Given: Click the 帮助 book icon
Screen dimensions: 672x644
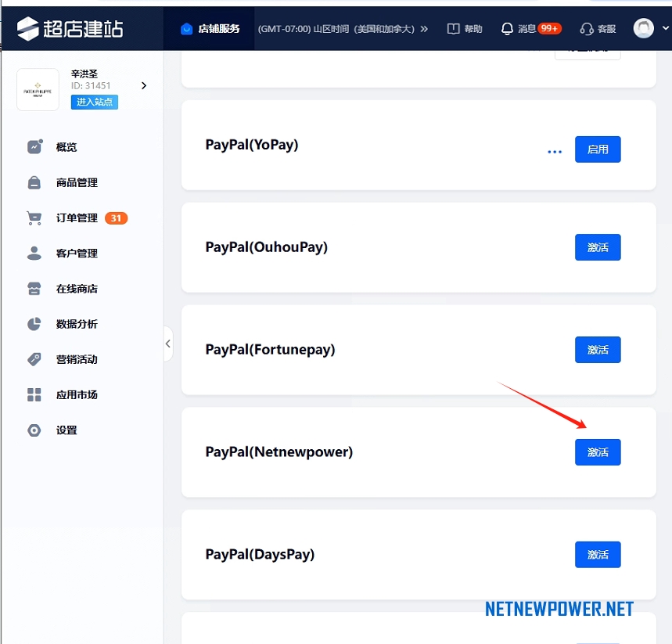Looking at the screenshot, I should 453,29.
